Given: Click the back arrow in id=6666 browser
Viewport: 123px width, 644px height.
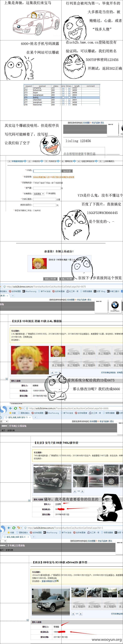Looking at the screenshot, I should click(x=10, y=408).
